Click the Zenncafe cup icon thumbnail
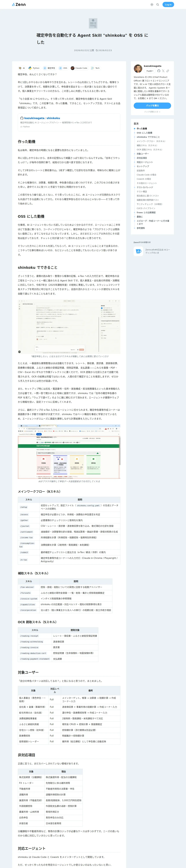The image size is (186, 868). pyautogui.click(x=138, y=251)
